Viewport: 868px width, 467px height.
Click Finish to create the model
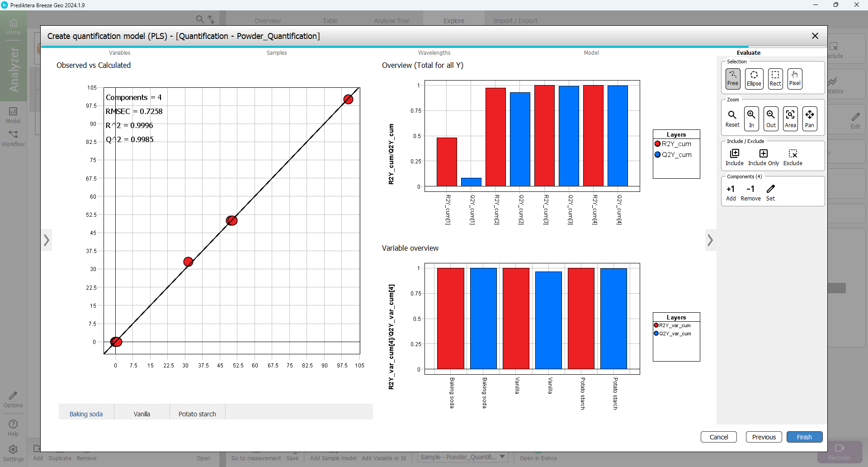(804, 437)
